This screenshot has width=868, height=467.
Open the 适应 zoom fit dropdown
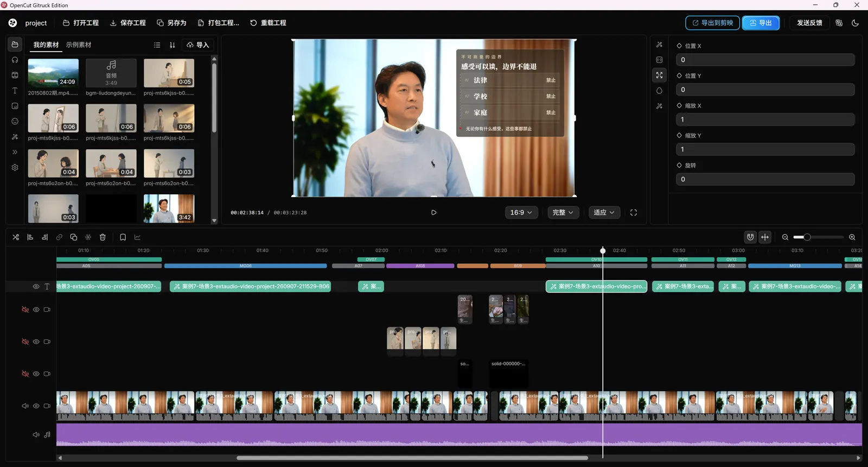click(604, 212)
